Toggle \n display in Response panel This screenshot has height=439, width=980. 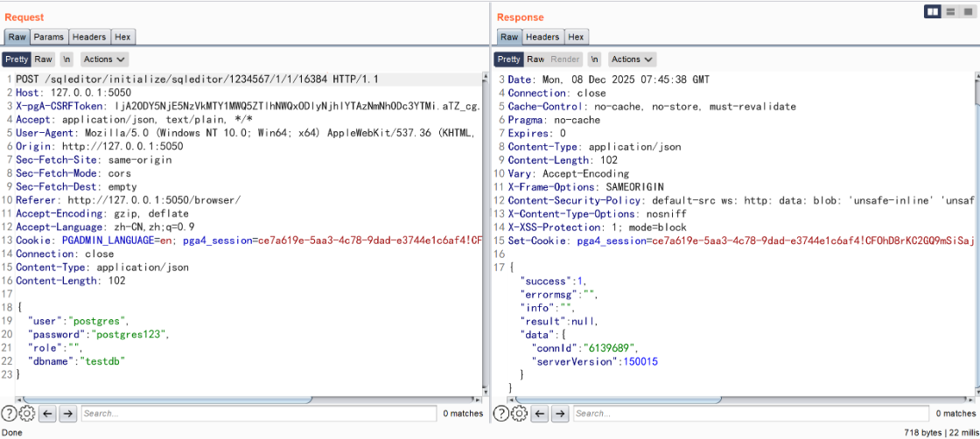(x=595, y=59)
